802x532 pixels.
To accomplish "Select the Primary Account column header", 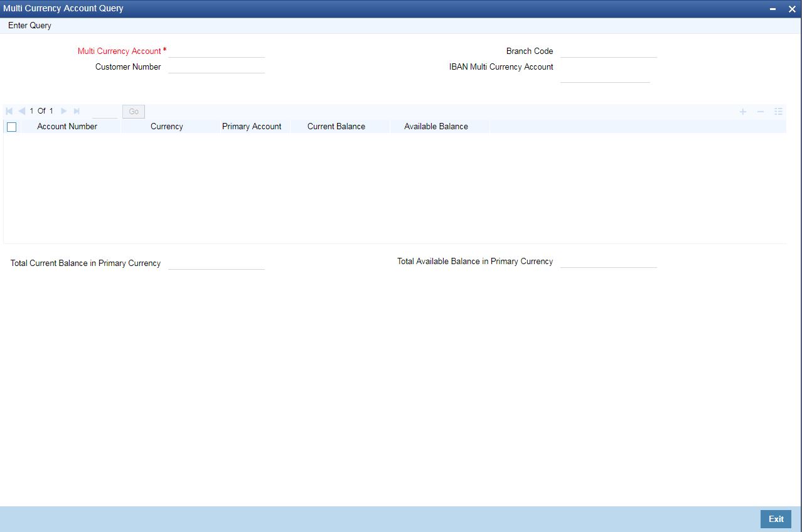I will [x=252, y=126].
